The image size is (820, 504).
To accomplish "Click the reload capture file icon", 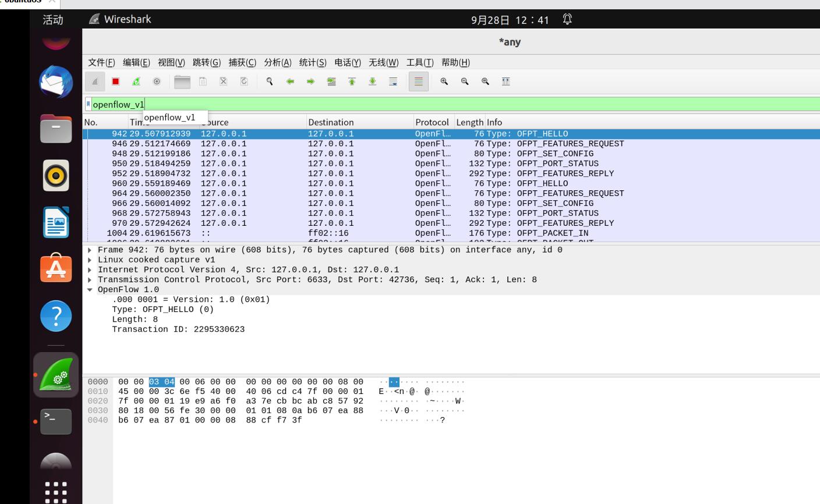I will (x=244, y=81).
